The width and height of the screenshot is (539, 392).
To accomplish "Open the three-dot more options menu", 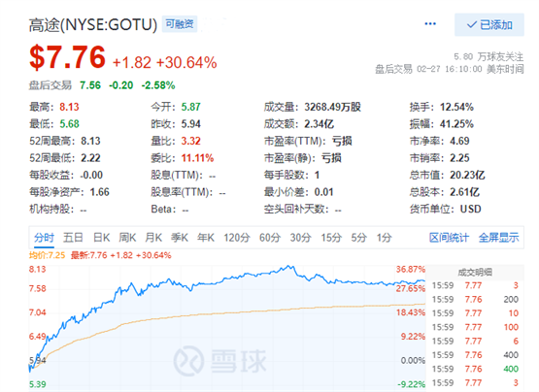I will click(x=430, y=23).
